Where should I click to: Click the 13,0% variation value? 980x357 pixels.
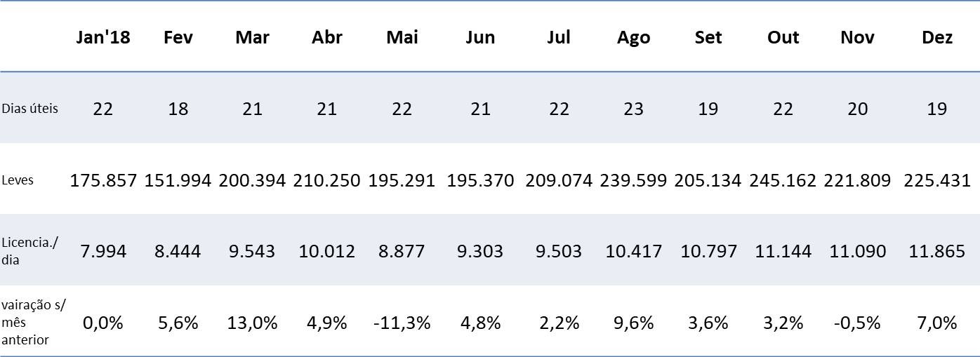coord(252,323)
